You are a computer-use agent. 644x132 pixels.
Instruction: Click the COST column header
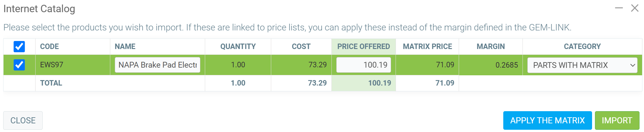tap(301, 47)
